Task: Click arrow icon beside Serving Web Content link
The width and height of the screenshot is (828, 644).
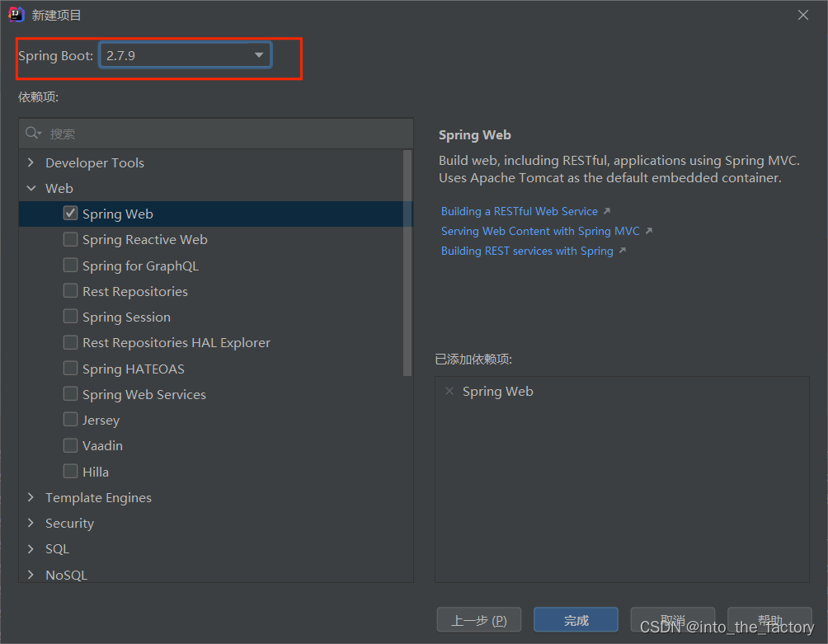Action: tap(649, 231)
